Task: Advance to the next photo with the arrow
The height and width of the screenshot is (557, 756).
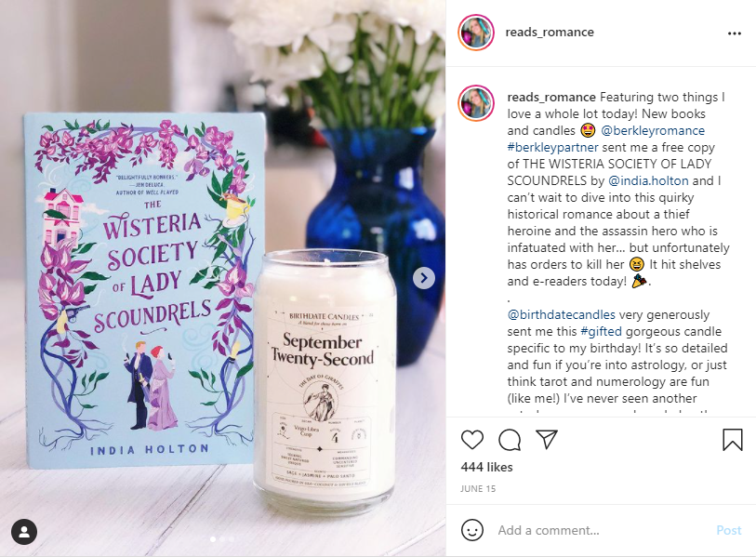Action: (424, 278)
